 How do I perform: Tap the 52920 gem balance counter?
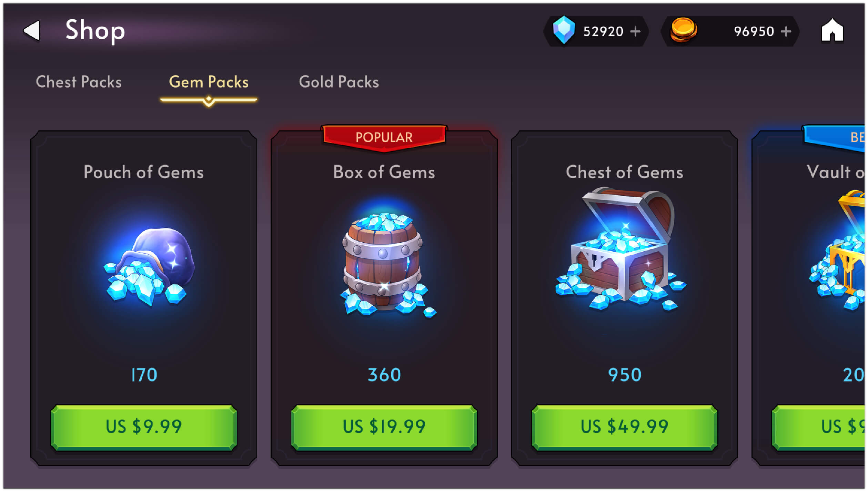point(603,31)
